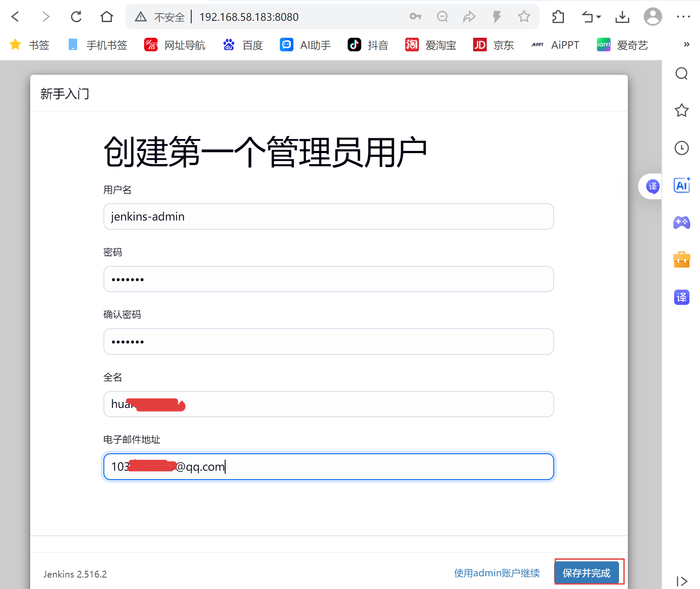Click the floating purple translate bubble
This screenshot has height=589, width=700.
[x=653, y=186]
